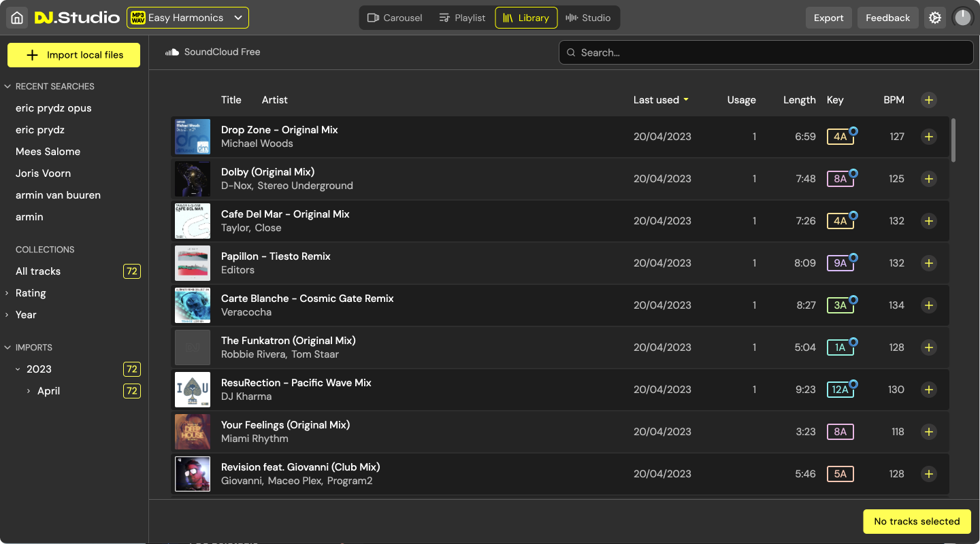Click the 9A key badge for Papillon
The height and width of the screenshot is (544, 980).
(840, 263)
